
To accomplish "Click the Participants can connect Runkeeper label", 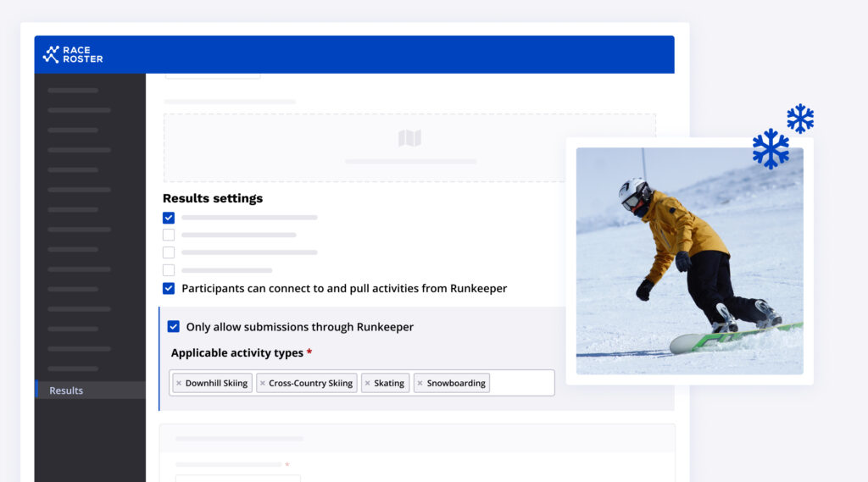I will tap(344, 289).
